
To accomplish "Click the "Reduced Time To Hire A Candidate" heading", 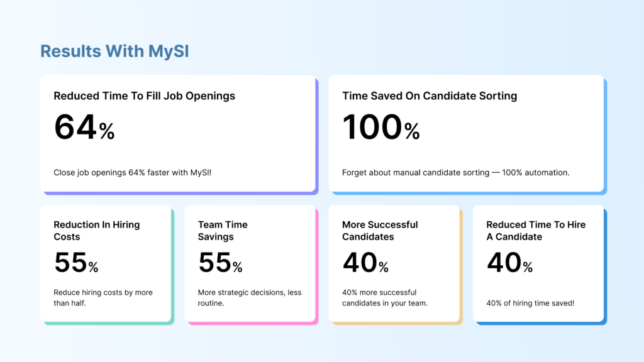I will [536, 231].
